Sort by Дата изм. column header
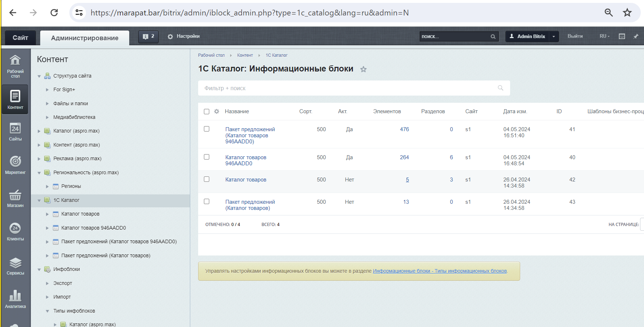The width and height of the screenshot is (644, 327). tap(515, 111)
